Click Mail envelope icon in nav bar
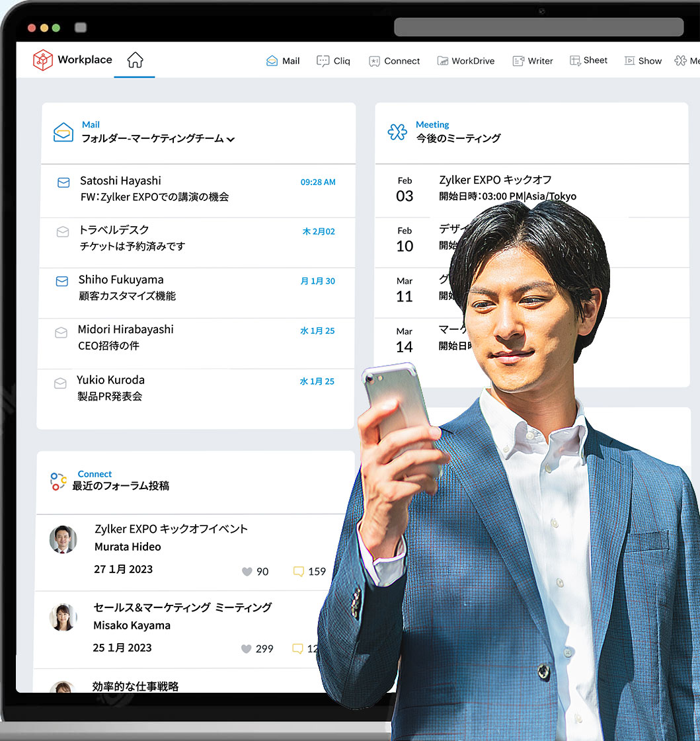700x741 pixels. pyautogui.click(x=272, y=61)
